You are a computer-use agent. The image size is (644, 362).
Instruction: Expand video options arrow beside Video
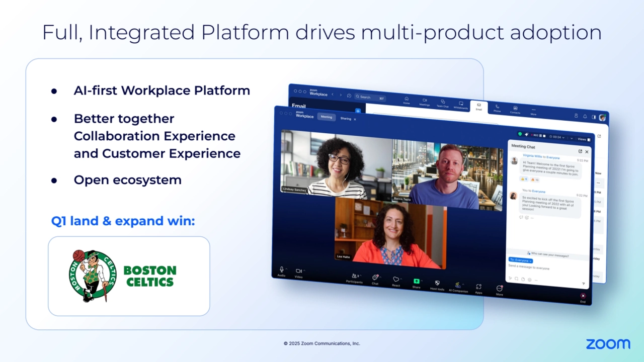pos(304,270)
